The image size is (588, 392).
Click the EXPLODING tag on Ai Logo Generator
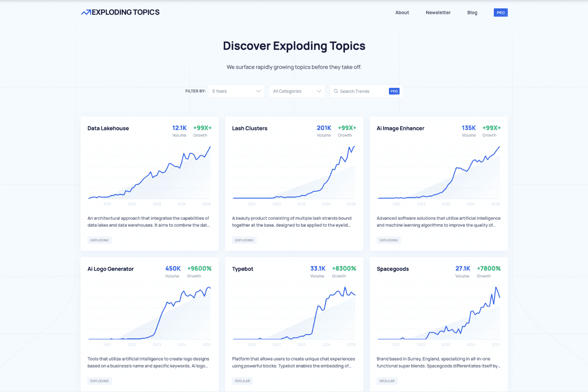[x=100, y=381]
